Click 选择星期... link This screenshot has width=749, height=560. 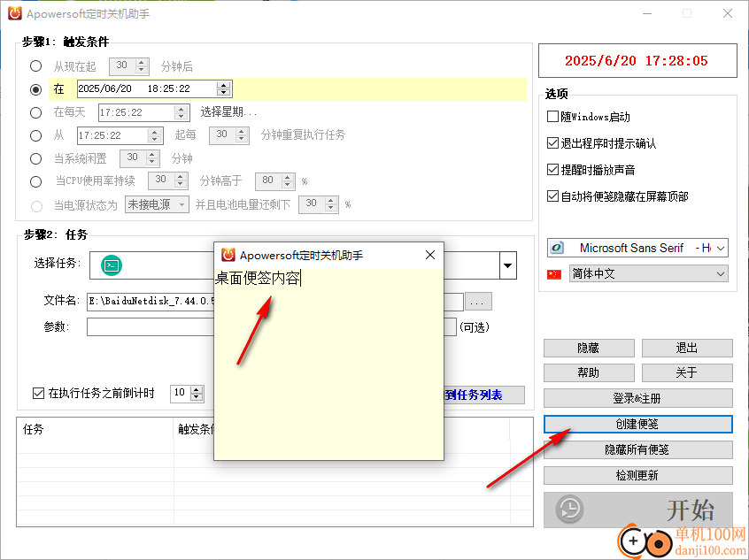pyautogui.click(x=228, y=112)
